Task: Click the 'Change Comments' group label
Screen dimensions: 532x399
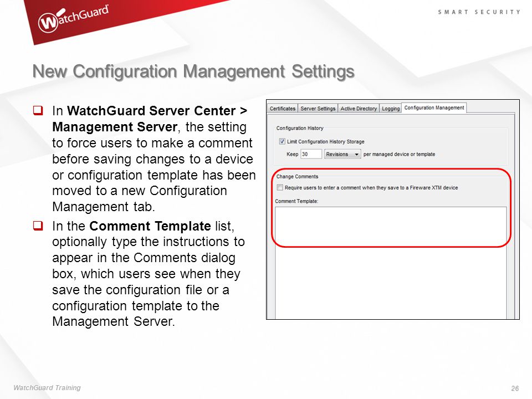Action: click(x=297, y=176)
